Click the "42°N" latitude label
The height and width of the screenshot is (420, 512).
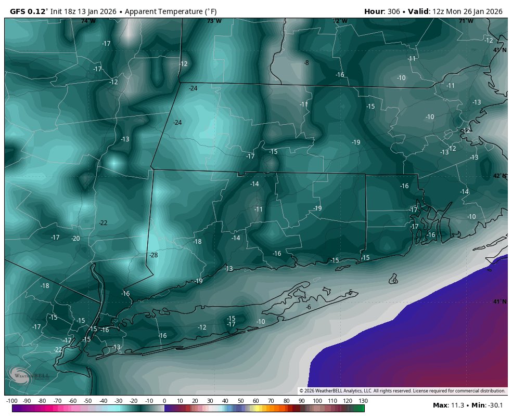pos(500,176)
